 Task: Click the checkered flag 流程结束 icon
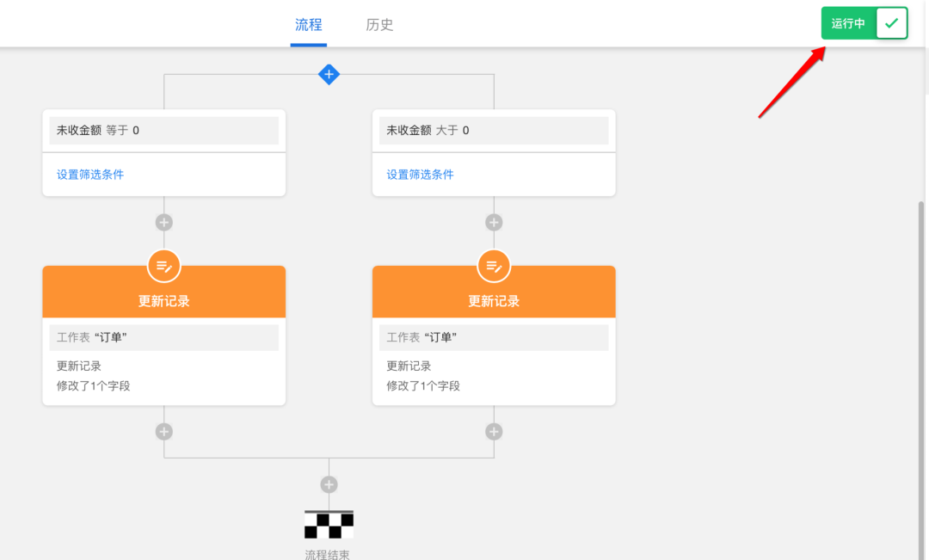329,523
